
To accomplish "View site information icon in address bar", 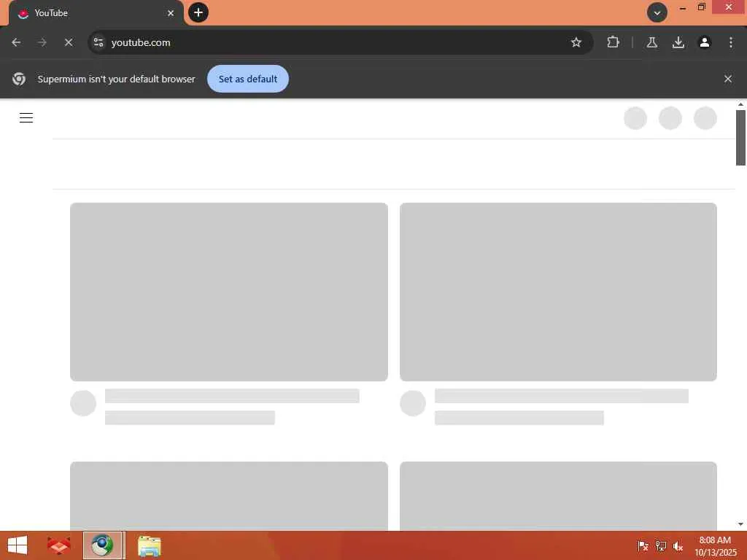I will coord(98,42).
